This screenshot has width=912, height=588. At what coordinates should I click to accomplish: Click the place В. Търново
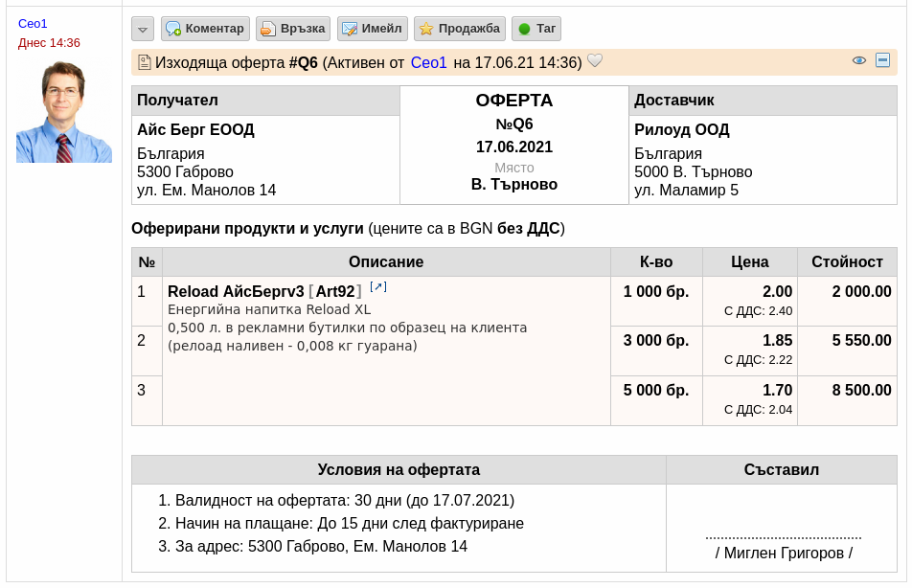pos(514,185)
